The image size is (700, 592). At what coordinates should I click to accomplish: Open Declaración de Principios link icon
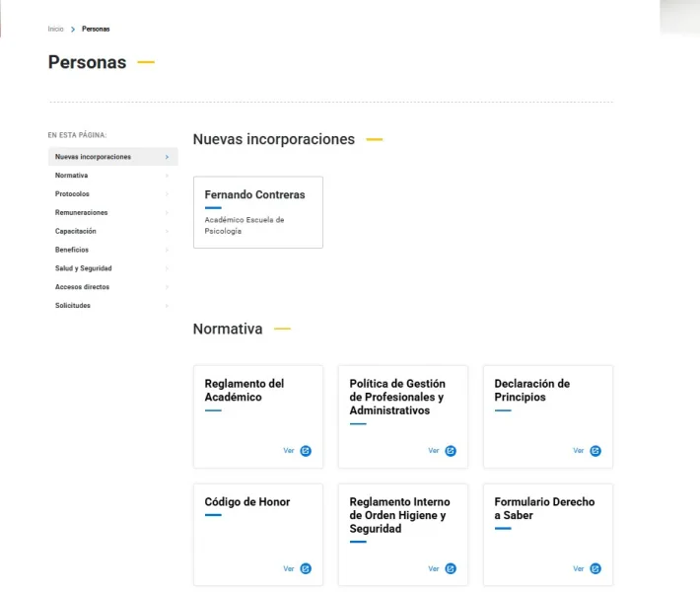click(595, 451)
